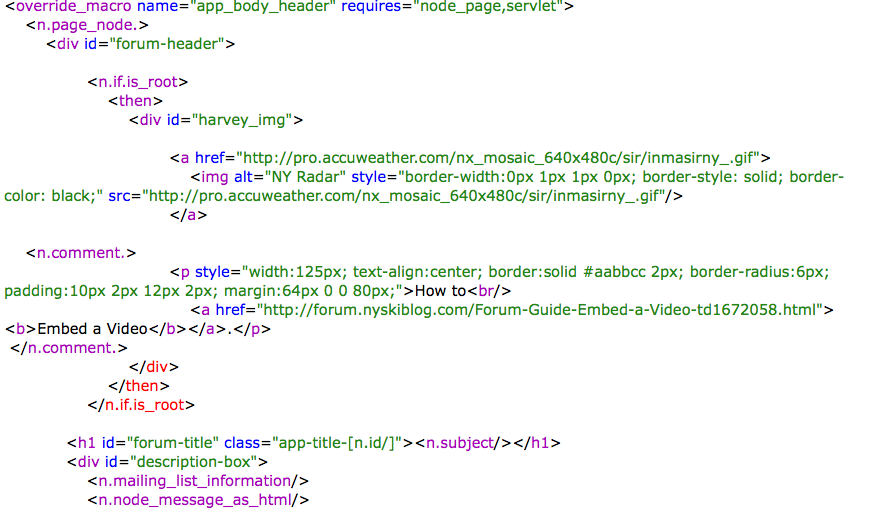Click the "app_body_header" name value
Viewport: 877px width, 511px height.
267,6
